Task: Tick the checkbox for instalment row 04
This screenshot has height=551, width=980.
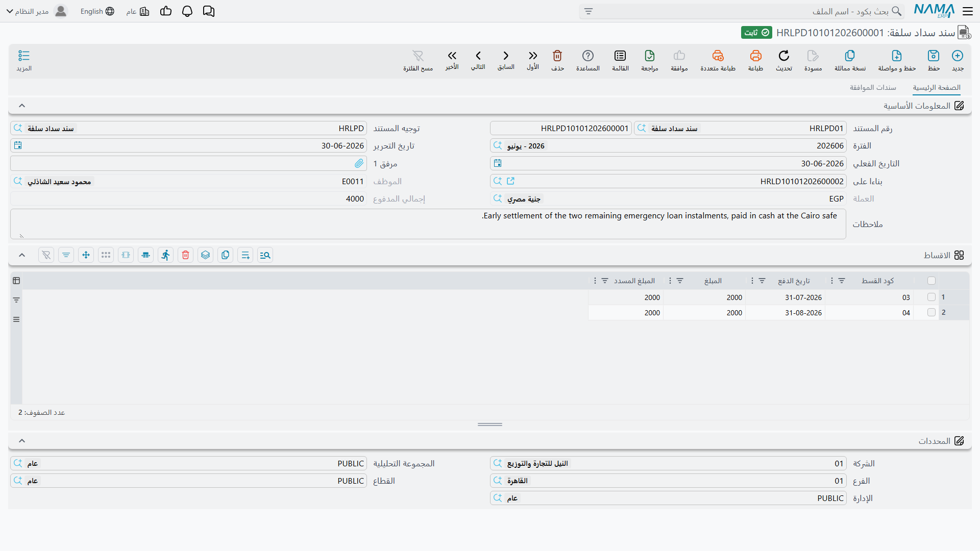Action: 932,312
